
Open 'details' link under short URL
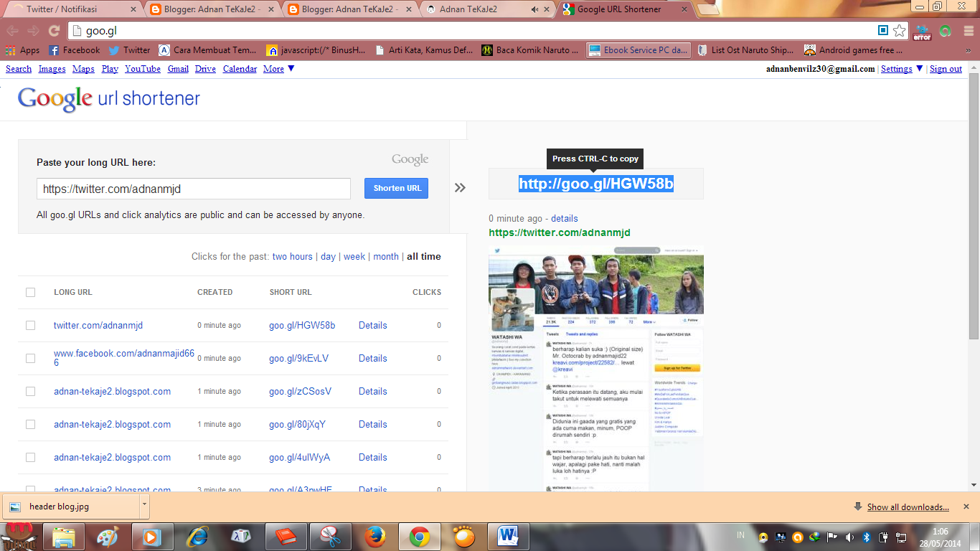click(x=564, y=218)
